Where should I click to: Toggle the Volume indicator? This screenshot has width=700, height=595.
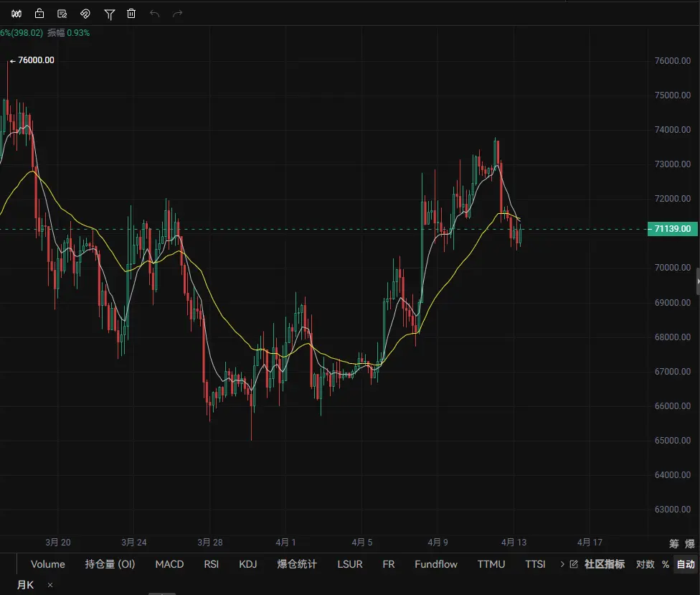click(x=48, y=564)
